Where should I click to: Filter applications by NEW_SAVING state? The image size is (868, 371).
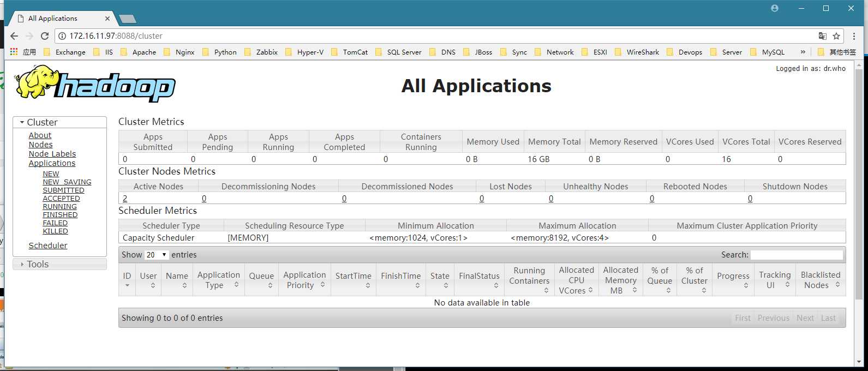click(67, 182)
